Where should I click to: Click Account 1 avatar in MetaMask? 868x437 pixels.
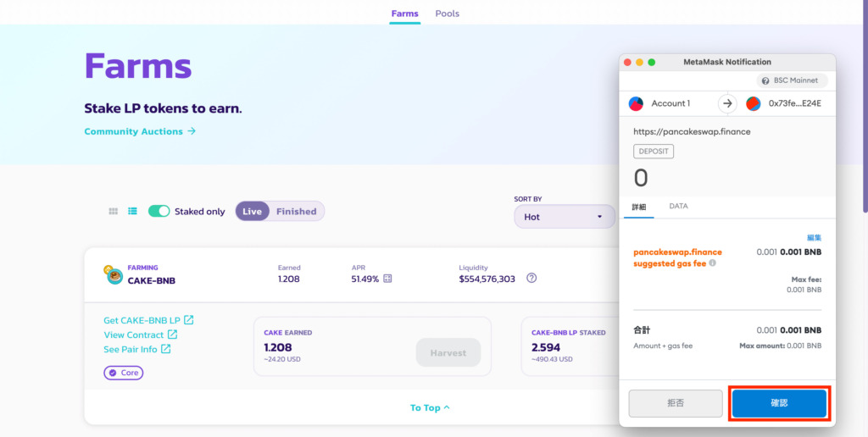pos(636,103)
